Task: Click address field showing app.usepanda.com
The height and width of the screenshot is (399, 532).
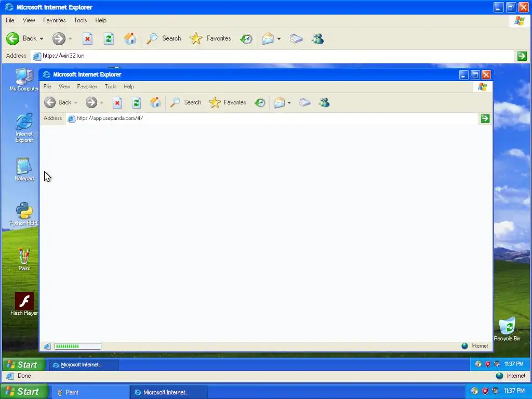Action: [271, 118]
